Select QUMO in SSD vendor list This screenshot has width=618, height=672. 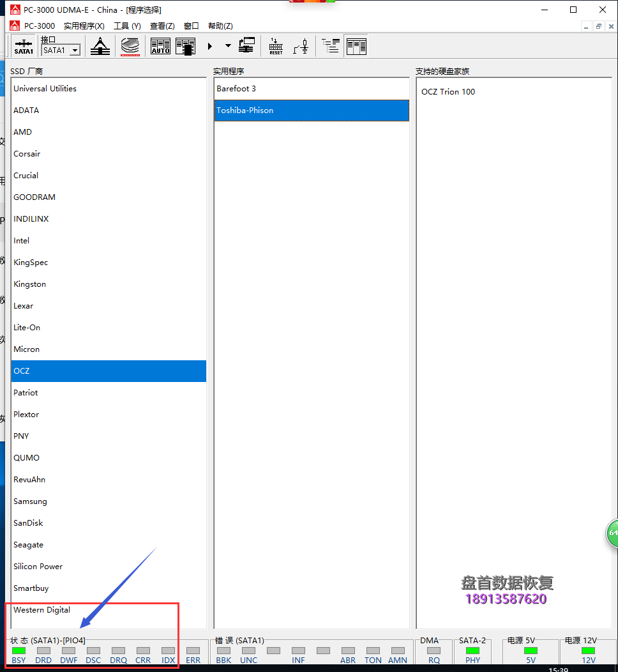coord(109,458)
